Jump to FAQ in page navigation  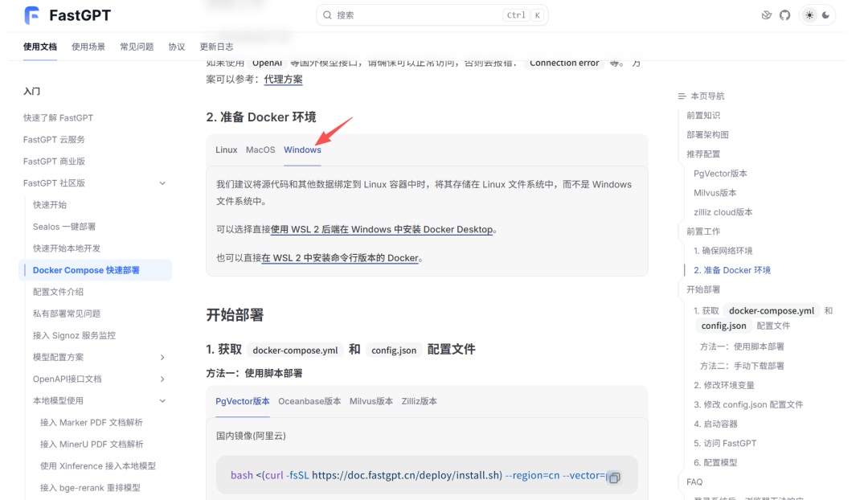point(694,482)
